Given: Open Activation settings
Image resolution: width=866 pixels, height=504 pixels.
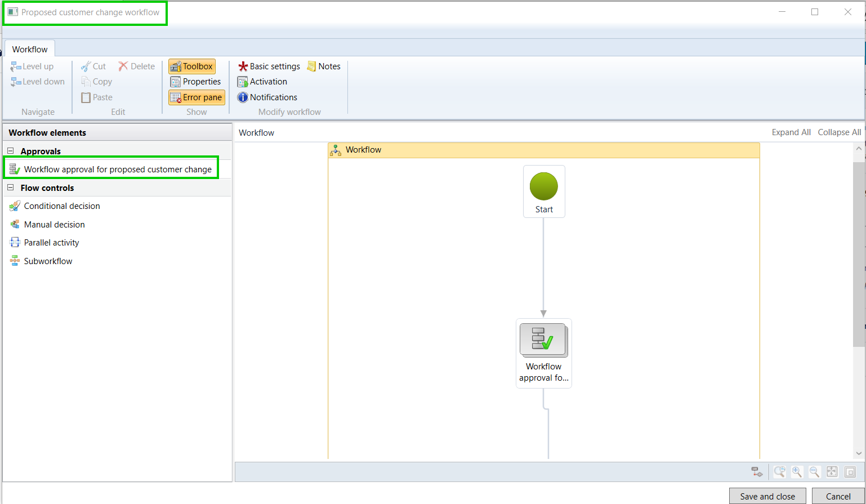Looking at the screenshot, I should [x=262, y=82].
